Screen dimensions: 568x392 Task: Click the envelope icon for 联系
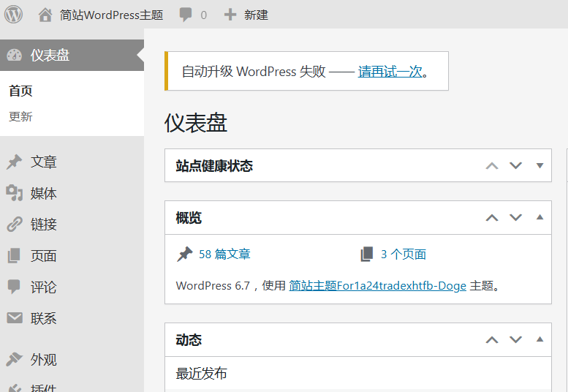pyautogui.click(x=14, y=318)
